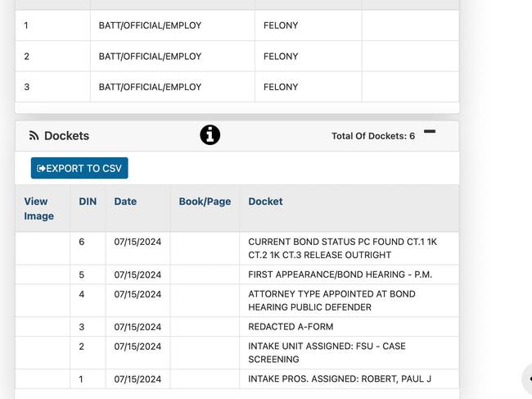This screenshot has height=399, width=532.
Task: Select the INTAKE UNIT ASSIGNED docket row
Action: 327,352
